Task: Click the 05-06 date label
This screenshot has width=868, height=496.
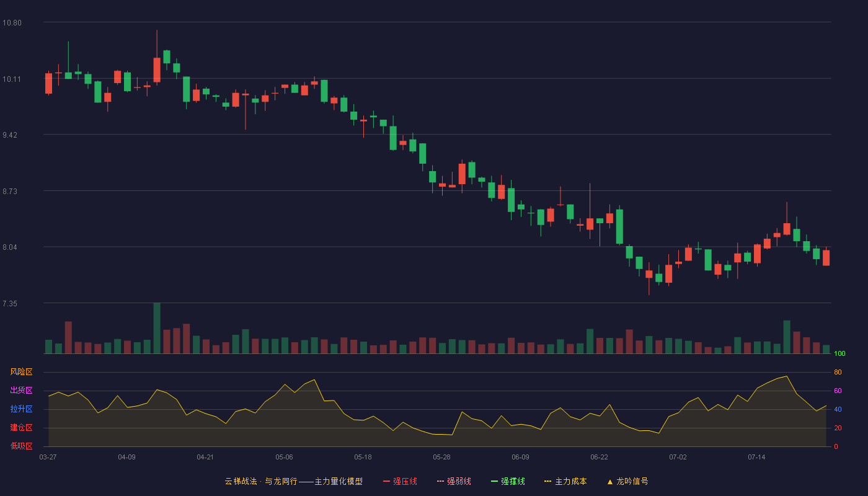Action: point(284,457)
